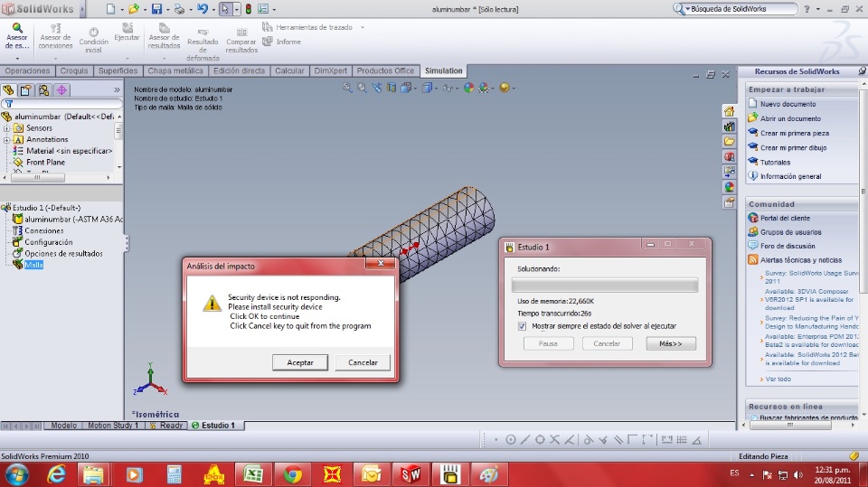Open the Custom Properties icon in task pane
The height and width of the screenshot is (487, 868).
729,202
